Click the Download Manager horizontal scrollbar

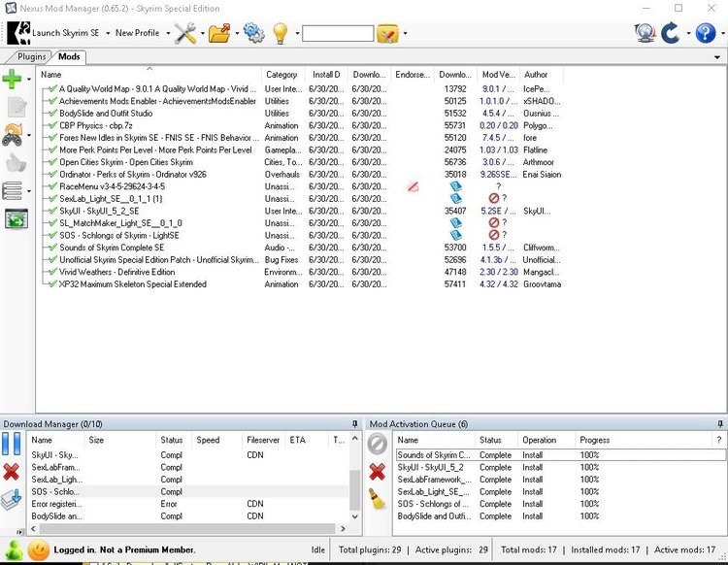tap(187, 529)
